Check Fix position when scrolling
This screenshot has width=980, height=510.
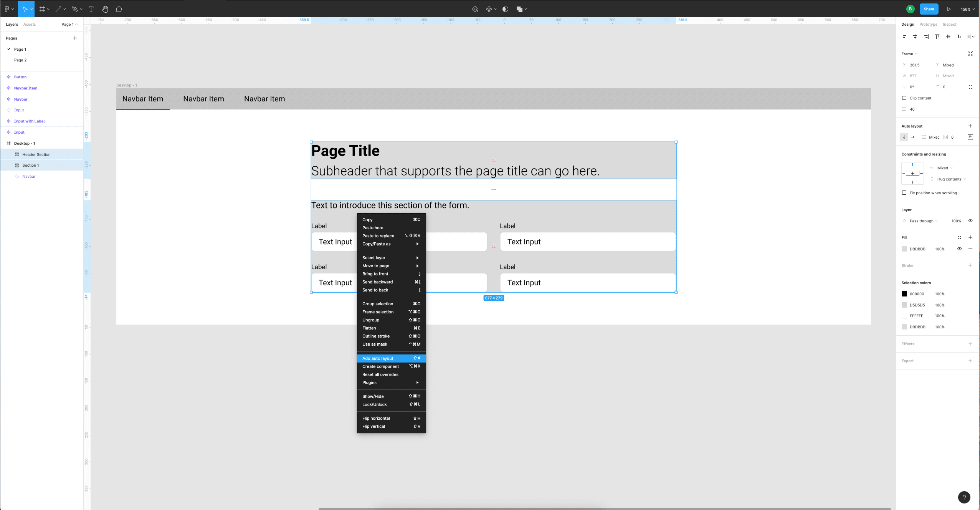pyautogui.click(x=904, y=193)
